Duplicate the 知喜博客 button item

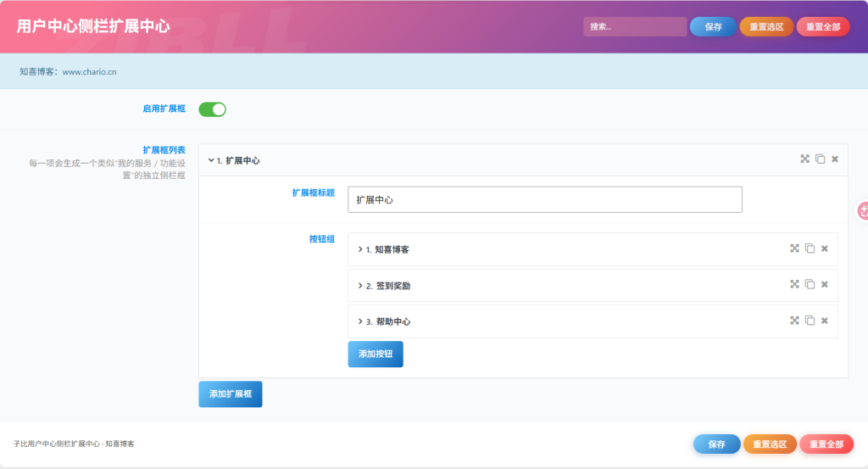coord(810,248)
